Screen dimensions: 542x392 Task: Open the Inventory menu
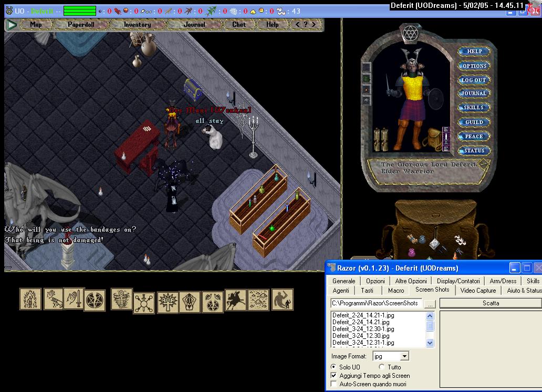138,25
